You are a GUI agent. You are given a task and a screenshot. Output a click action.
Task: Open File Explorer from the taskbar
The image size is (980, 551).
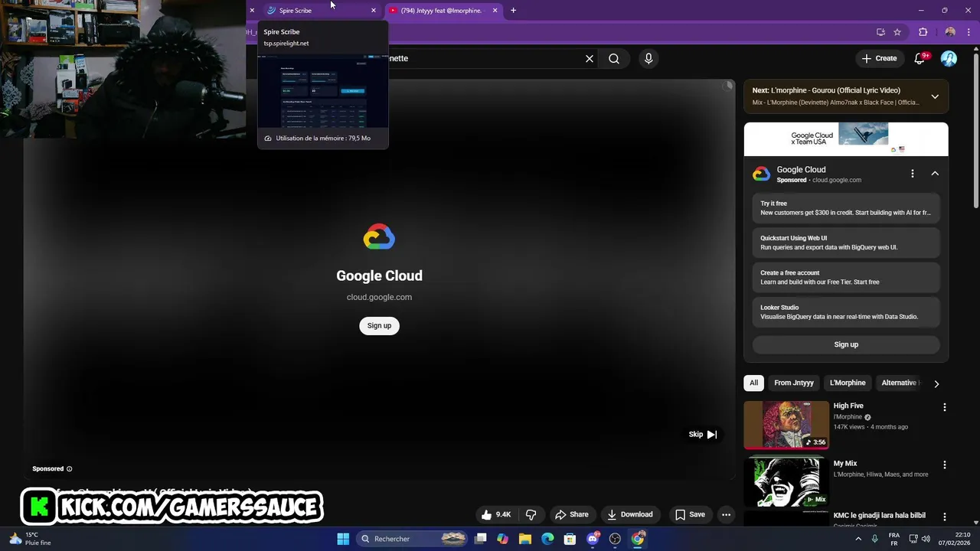click(525, 539)
